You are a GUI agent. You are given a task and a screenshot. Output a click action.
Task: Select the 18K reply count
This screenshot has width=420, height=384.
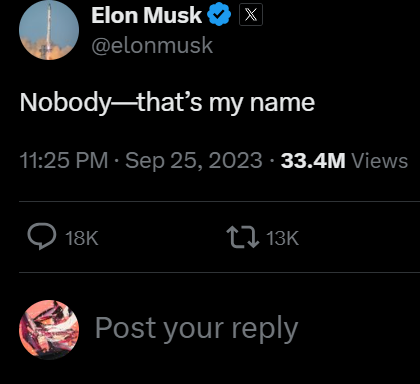[82, 238]
